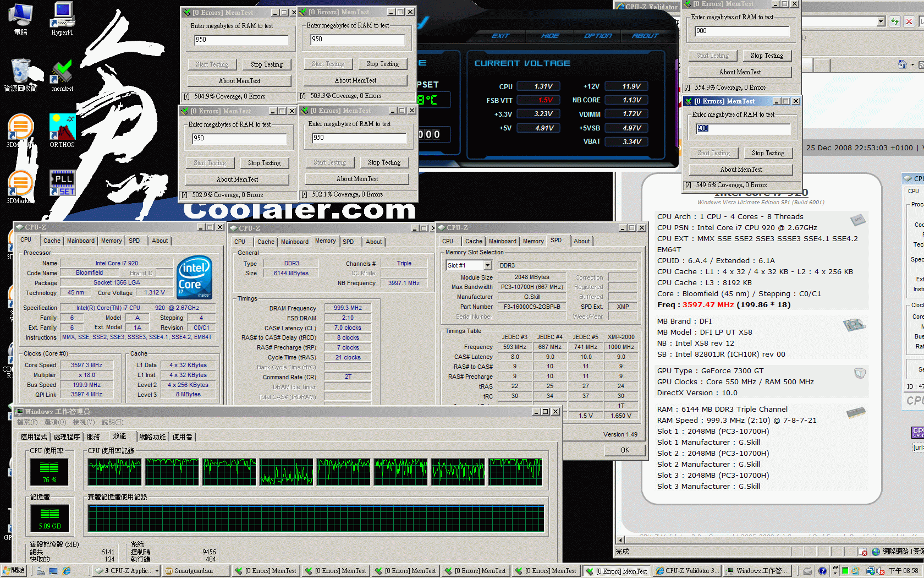Open the memtest desktop icon
The width and height of the screenshot is (924, 578).
pos(62,75)
